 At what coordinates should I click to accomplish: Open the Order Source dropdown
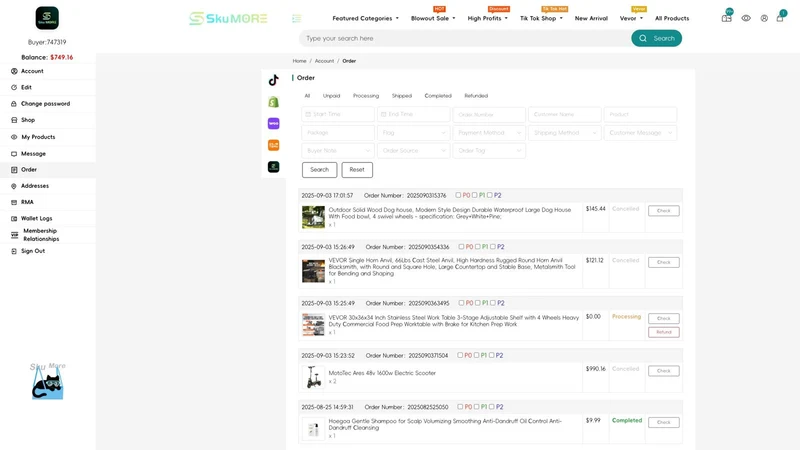413,151
